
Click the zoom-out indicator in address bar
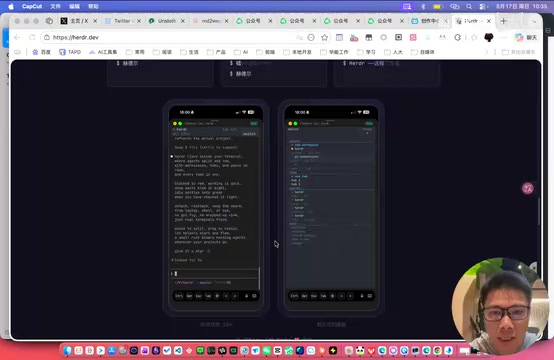(311, 37)
